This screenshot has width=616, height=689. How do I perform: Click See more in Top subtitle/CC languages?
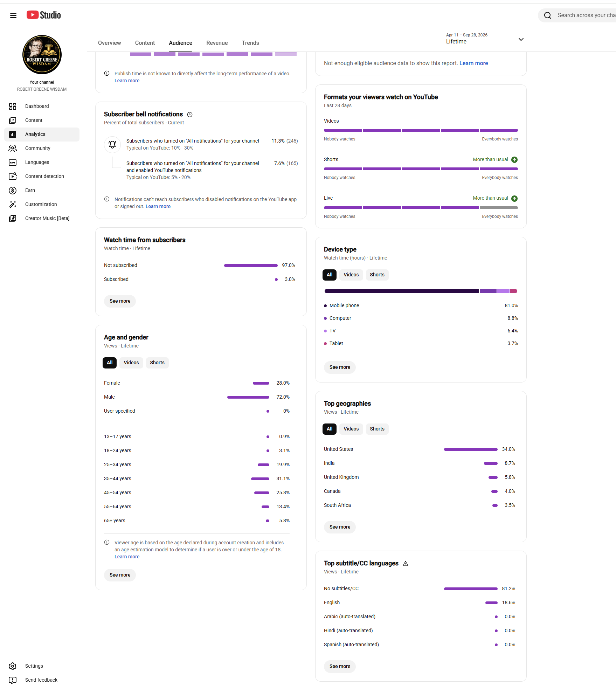pos(340,666)
